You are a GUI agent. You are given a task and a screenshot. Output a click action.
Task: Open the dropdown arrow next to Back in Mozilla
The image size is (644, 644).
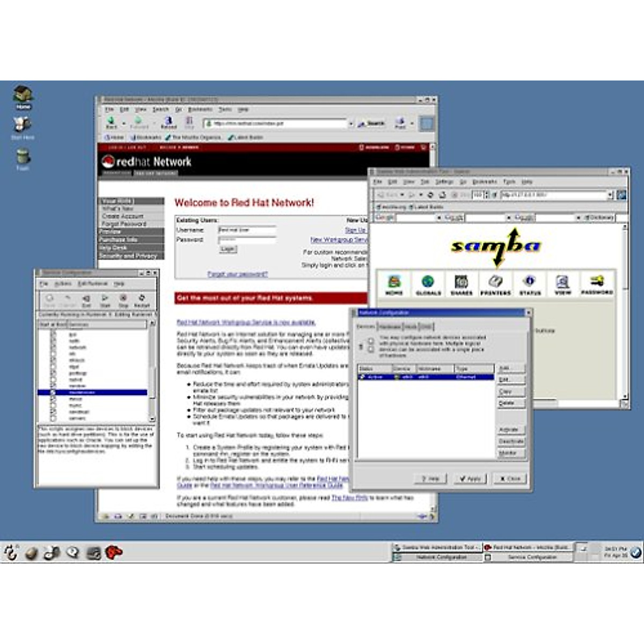tap(124, 123)
